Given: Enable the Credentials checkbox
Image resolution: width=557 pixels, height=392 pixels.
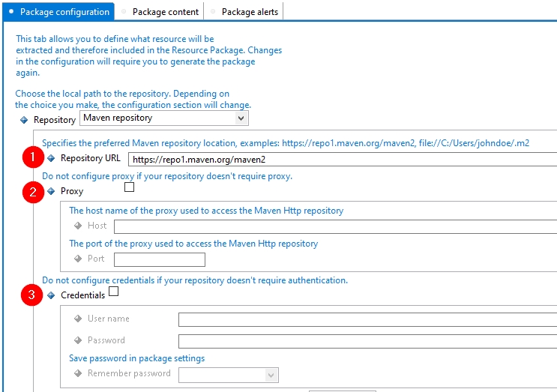Looking at the screenshot, I should pyautogui.click(x=114, y=292).
